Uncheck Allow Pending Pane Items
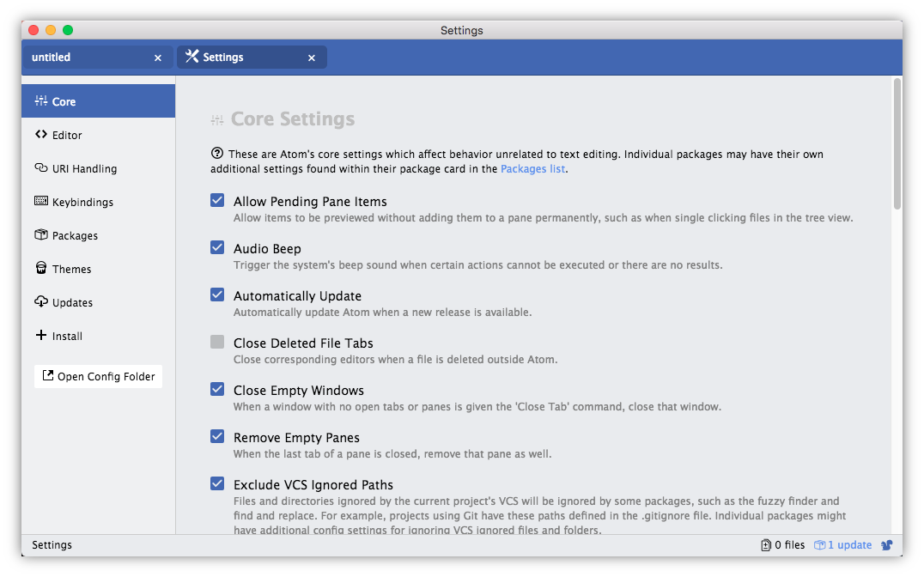Image resolution: width=924 pixels, height=577 pixels. 217,200
